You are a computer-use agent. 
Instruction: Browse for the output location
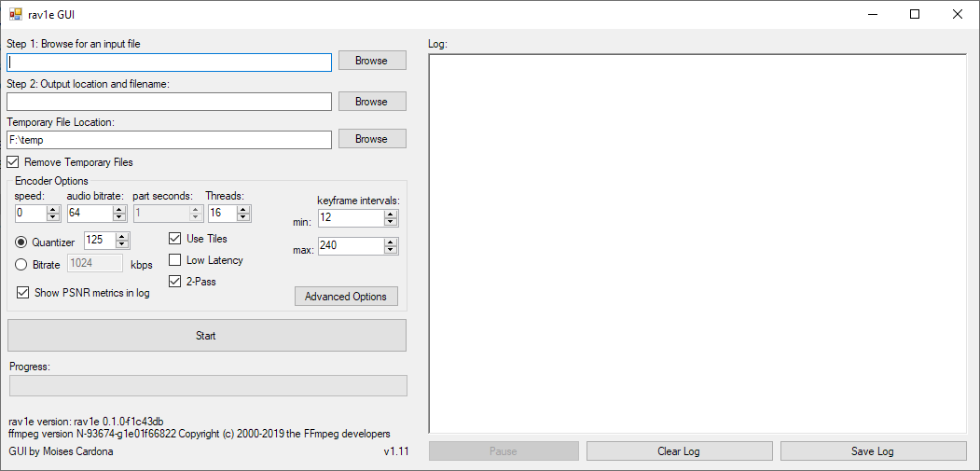[x=371, y=102]
